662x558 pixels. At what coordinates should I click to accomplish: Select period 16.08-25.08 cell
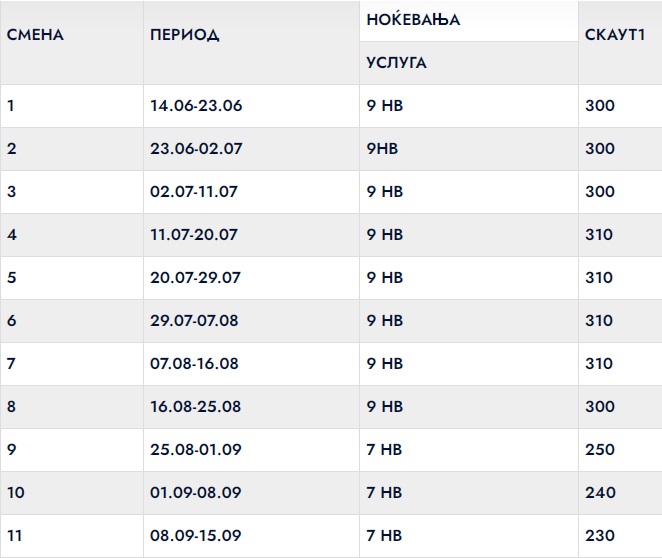pos(195,407)
